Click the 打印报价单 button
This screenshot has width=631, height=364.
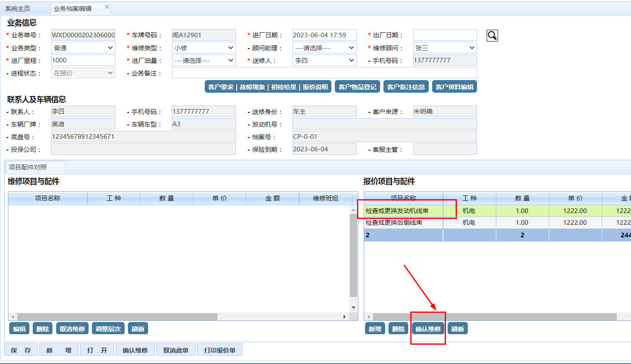tap(220, 350)
